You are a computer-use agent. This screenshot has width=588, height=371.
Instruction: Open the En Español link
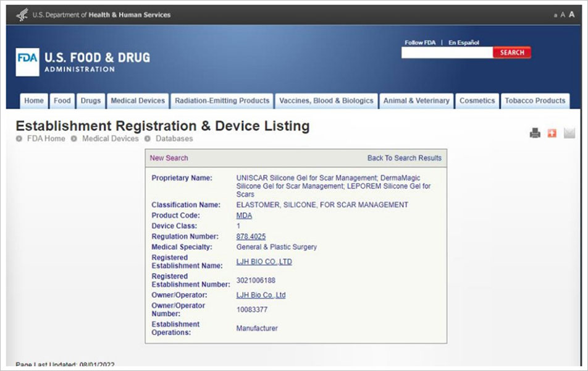tap(463, 43)
